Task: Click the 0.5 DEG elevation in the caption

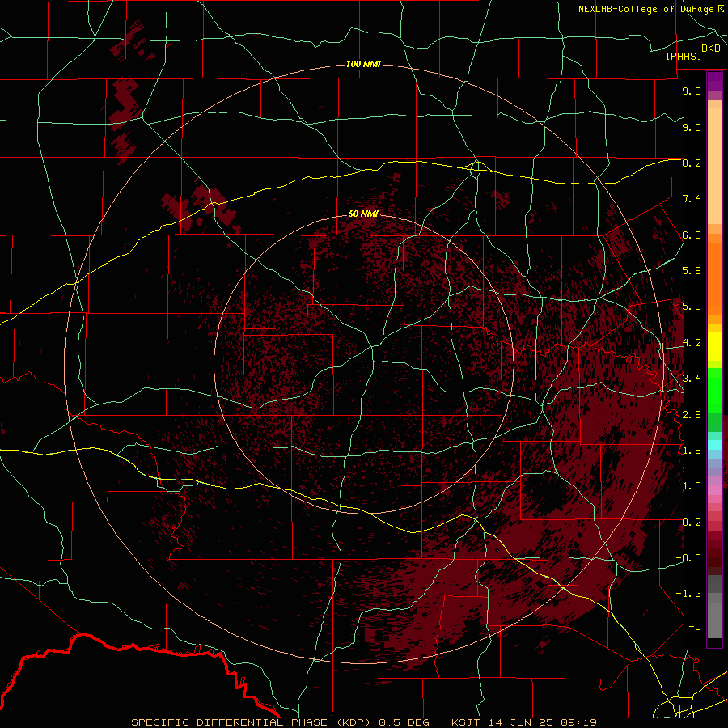Action: 402,722
